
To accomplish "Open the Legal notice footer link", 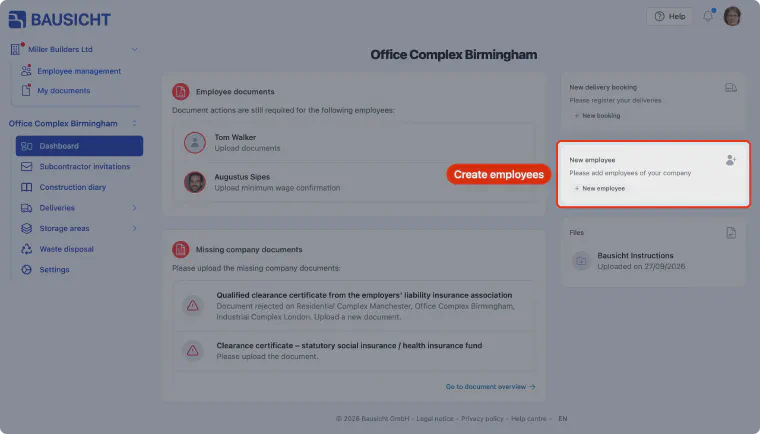I will pyautogui.click(x=435, y=418).
